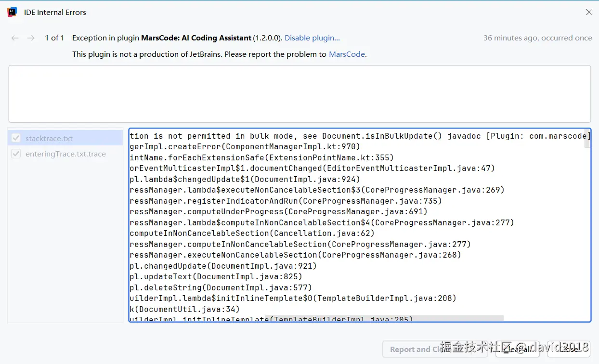The width and height of the screenshot is (599, 364).
Task: Click the DocumentImpl.java:924 stack line
Action: tap(245, 179)
